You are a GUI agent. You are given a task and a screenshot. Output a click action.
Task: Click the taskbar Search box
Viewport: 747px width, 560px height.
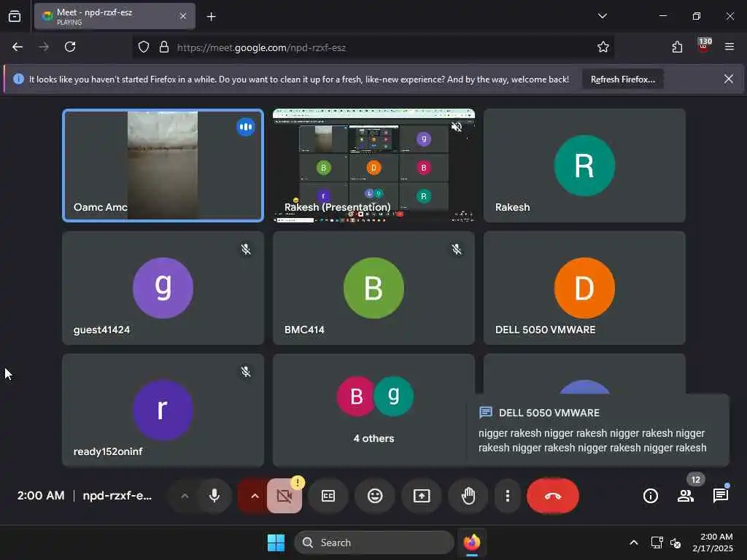[x=374, y=542]
